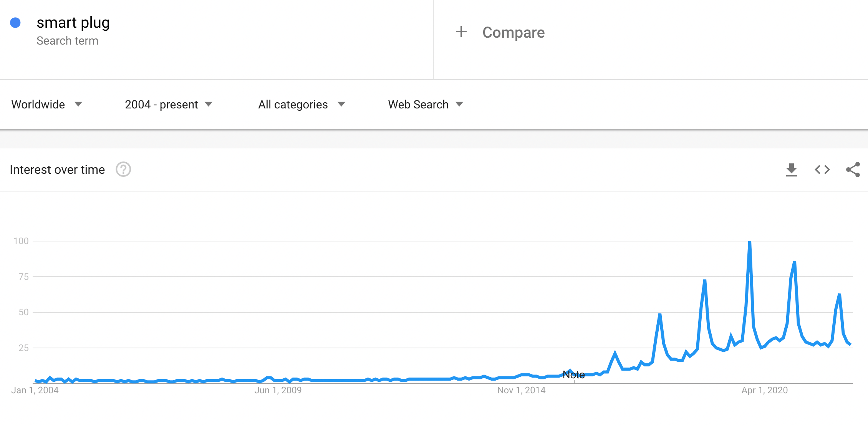Edit the smart plug search term
Screen dimensions: 868x426
(x=73, y=23)
